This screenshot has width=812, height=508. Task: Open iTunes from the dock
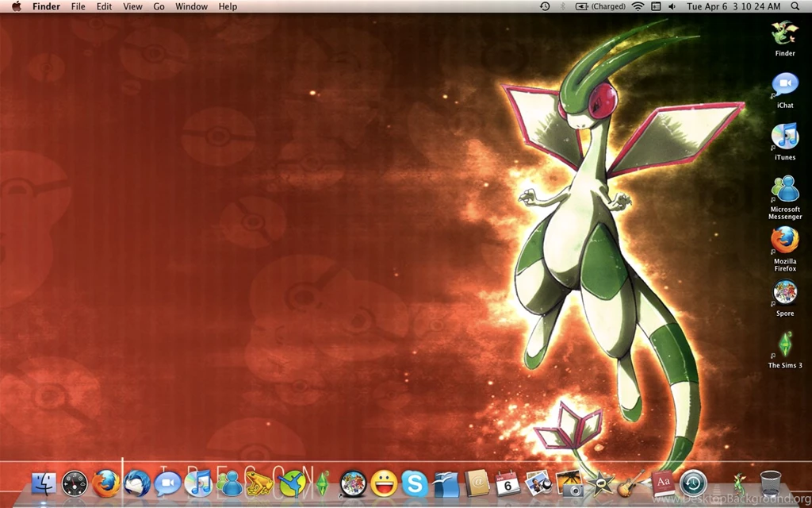point(198,482)
